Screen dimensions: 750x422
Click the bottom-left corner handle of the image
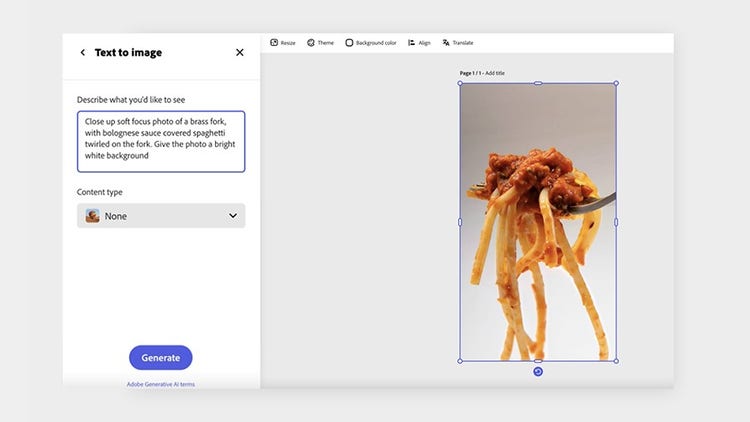[x=460, y=361]
